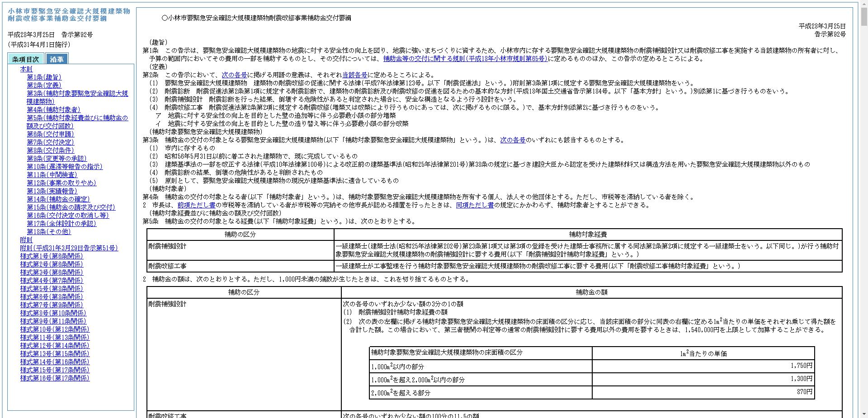
Task: Open 第11条(中間検査) link
Action: 52,174
